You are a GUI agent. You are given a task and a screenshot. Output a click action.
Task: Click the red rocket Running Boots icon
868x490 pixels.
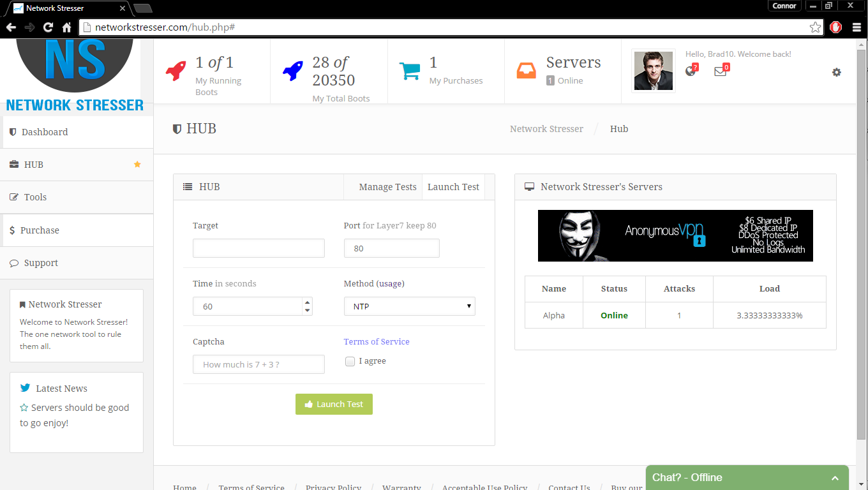click(176, 71)
